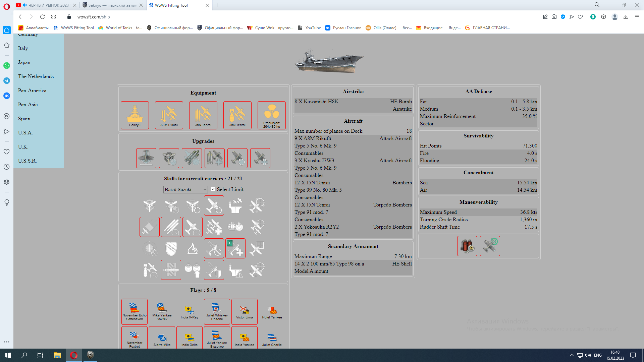
Task: Click the flame skill icon in third row
Action: tap(193, 248)
